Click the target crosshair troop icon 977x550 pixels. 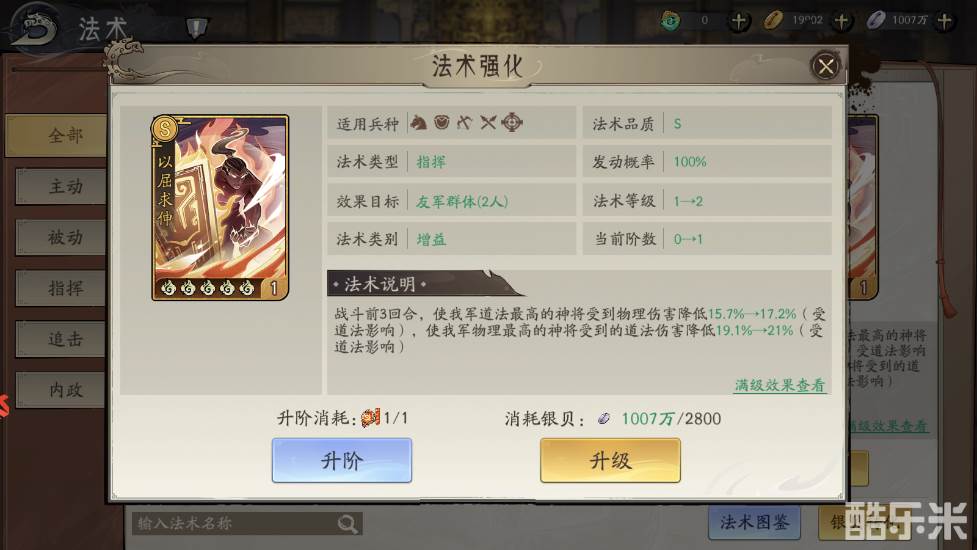pyautogui.click(x=512, y=122)
